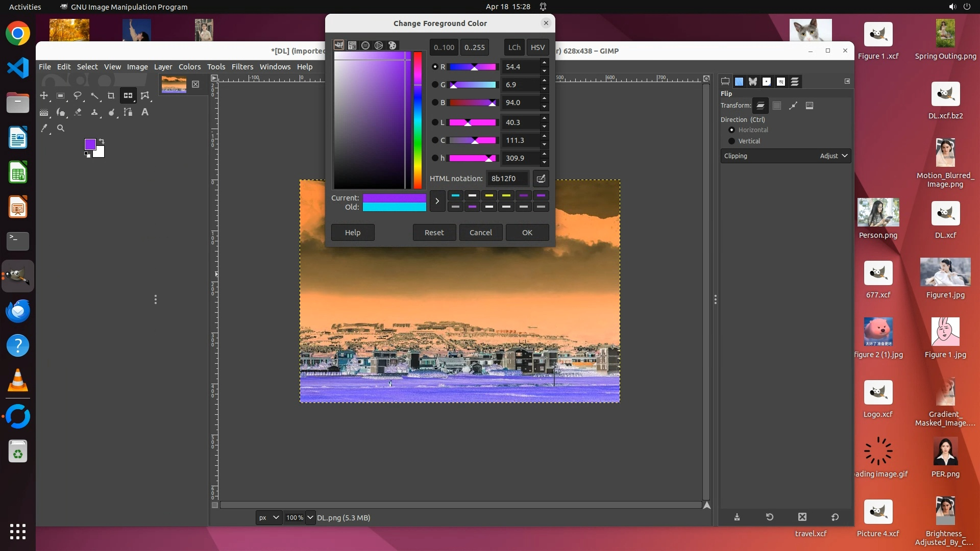Viewport: 980px width, 551px height.
Task: Open the Colors menu
Action: click(189, 67)
